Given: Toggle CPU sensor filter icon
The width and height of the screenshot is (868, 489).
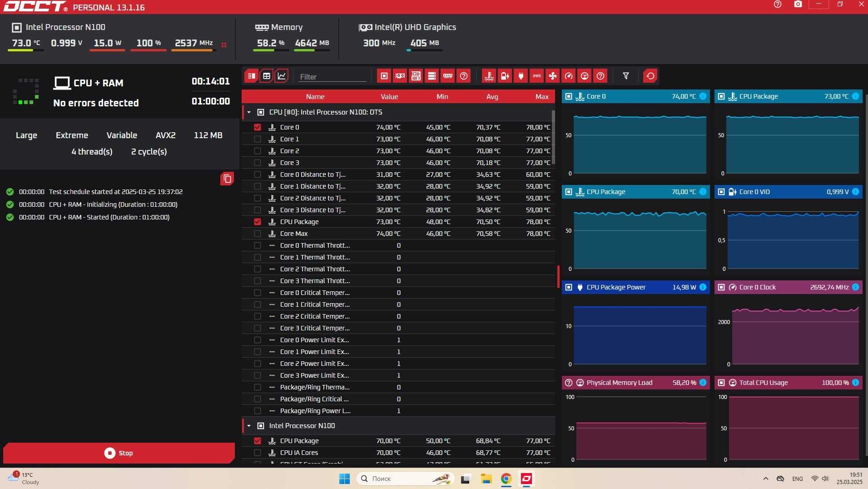Looking at the screenshot, I should coord(384,76).
